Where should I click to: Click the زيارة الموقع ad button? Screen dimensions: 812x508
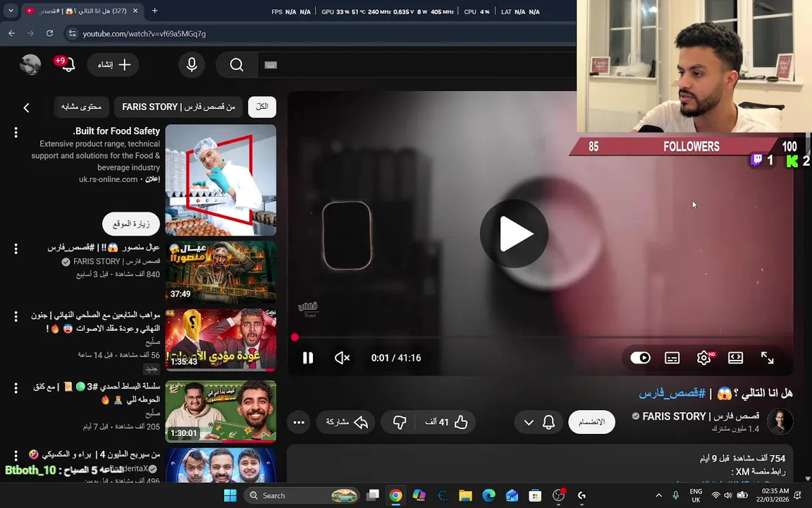(131, 224)
